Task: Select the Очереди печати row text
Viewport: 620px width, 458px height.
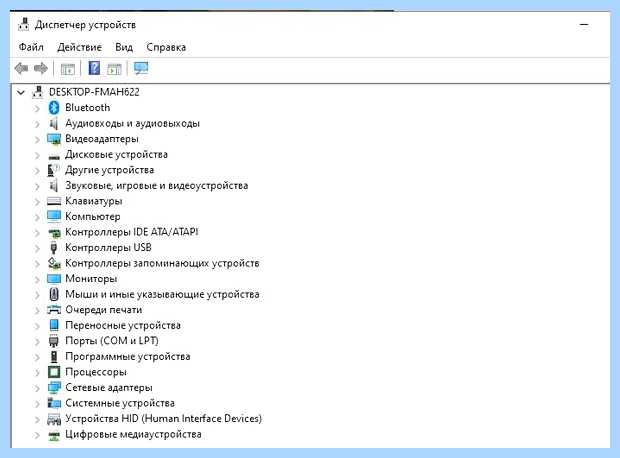Action: click(104, 310)
